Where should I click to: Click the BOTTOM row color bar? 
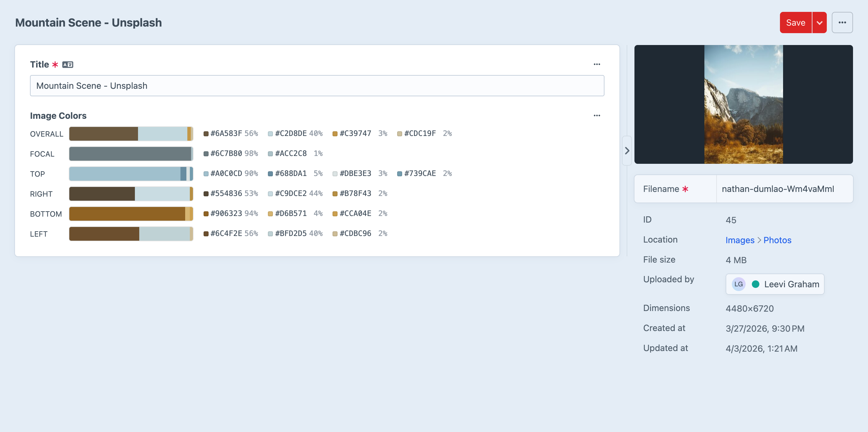coord(131,213)
